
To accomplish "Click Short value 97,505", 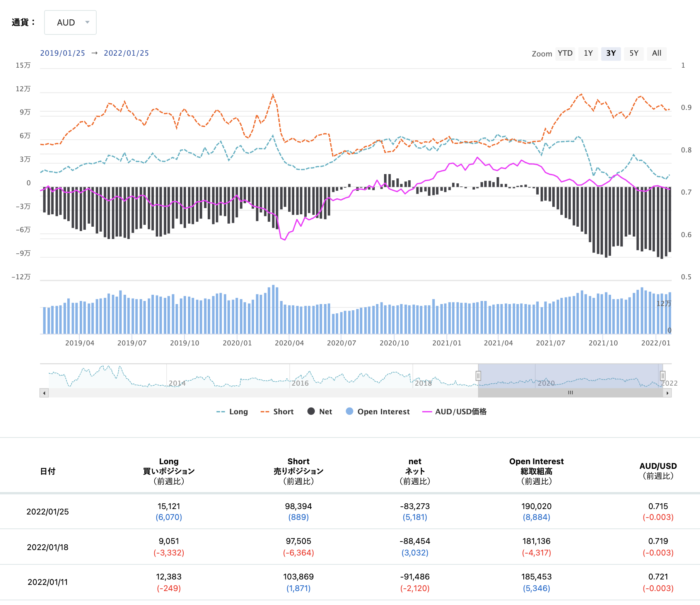I will [299, 541].
